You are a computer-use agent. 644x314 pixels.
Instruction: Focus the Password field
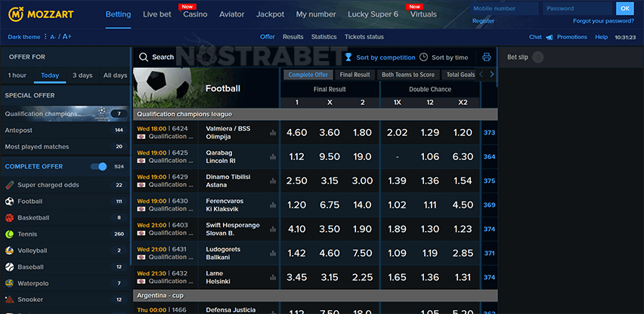(x=578, y=8)
